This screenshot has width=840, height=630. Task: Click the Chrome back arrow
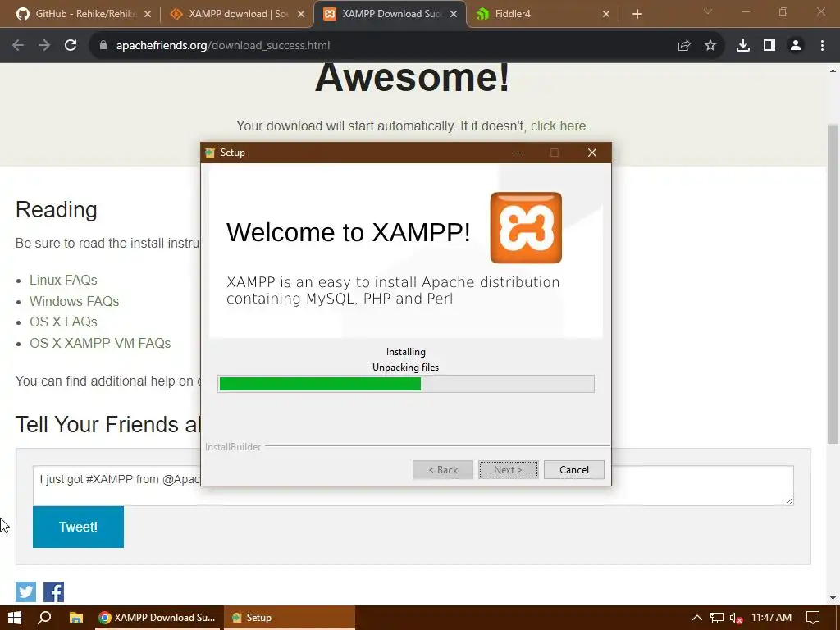(18, 46)
